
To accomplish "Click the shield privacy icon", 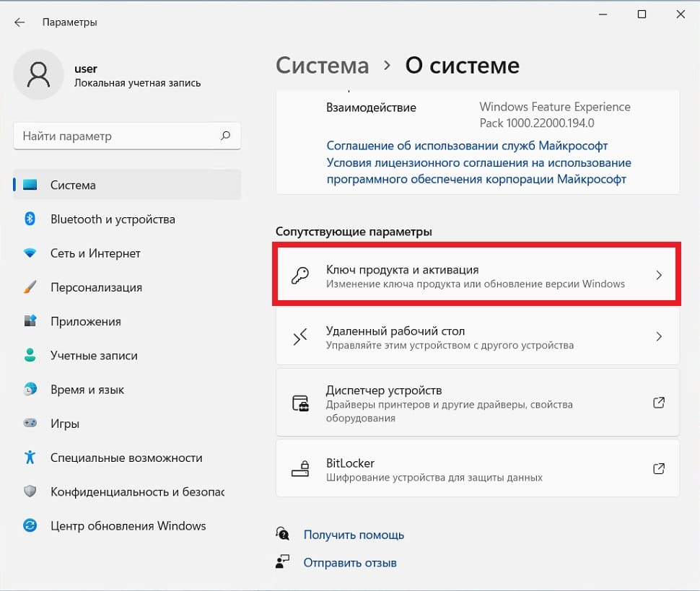I will click(30, 491).
